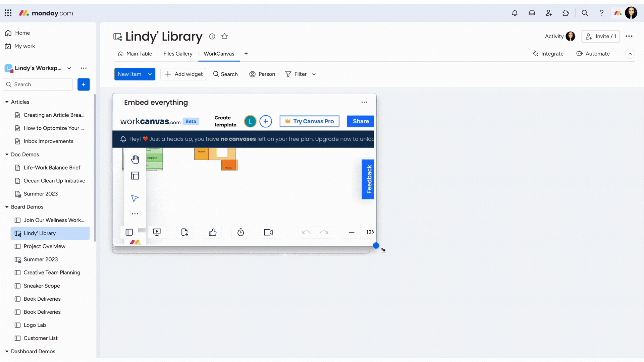Open the apps grid launcher icon

(x=8, y=13)
